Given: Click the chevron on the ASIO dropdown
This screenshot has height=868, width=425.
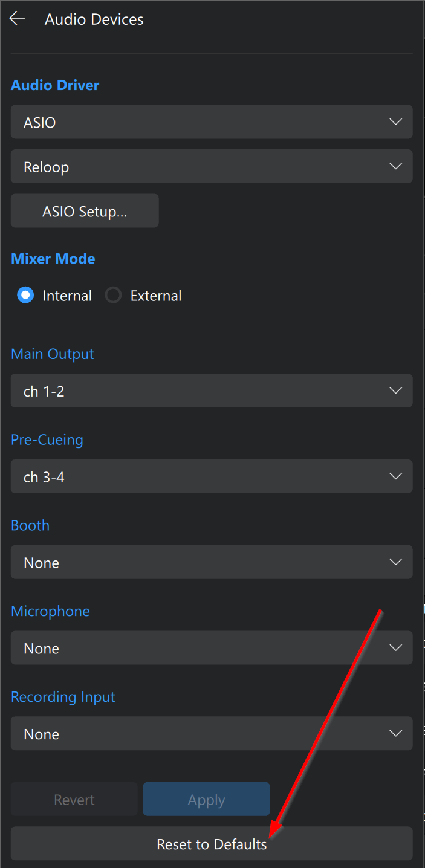Looking at the screenshot, I should pyautogui.click(x=396, y=122).
